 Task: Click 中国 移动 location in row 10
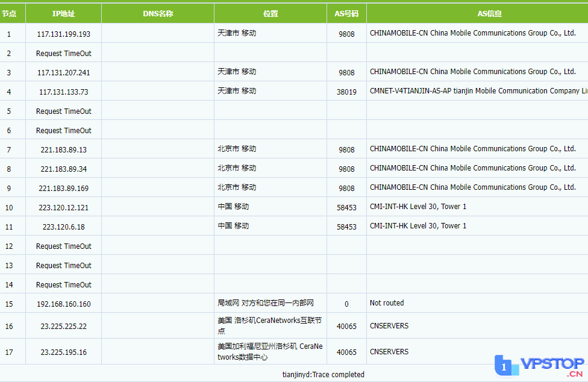[x=233, y=207]
